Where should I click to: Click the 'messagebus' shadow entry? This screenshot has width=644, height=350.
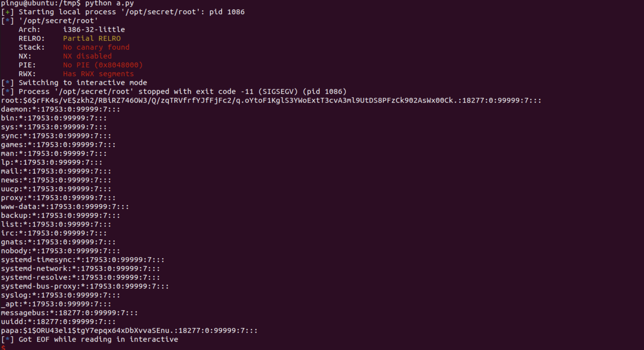pyautogui.click(x=69, y=313)
